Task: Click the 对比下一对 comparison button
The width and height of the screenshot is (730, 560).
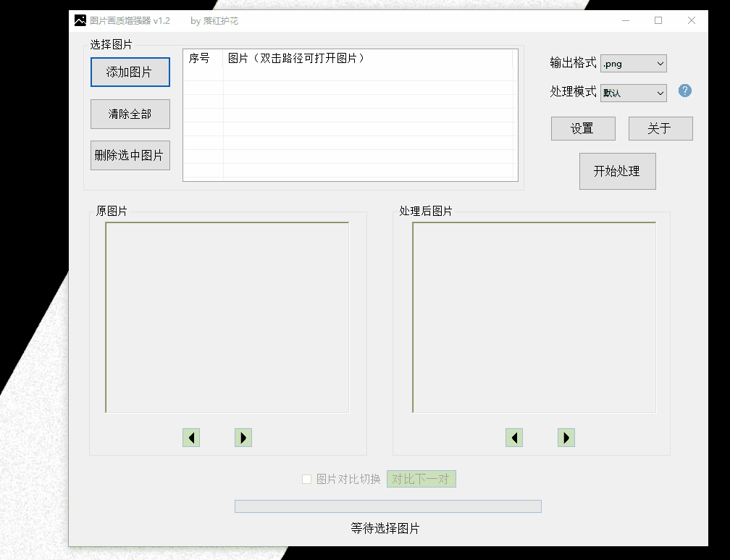Action: coord(421,479)
